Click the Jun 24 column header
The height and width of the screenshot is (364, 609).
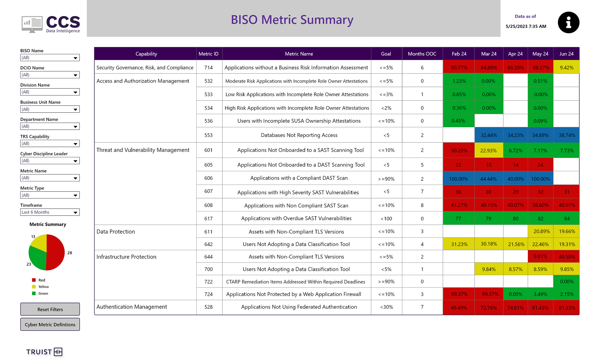566,54
